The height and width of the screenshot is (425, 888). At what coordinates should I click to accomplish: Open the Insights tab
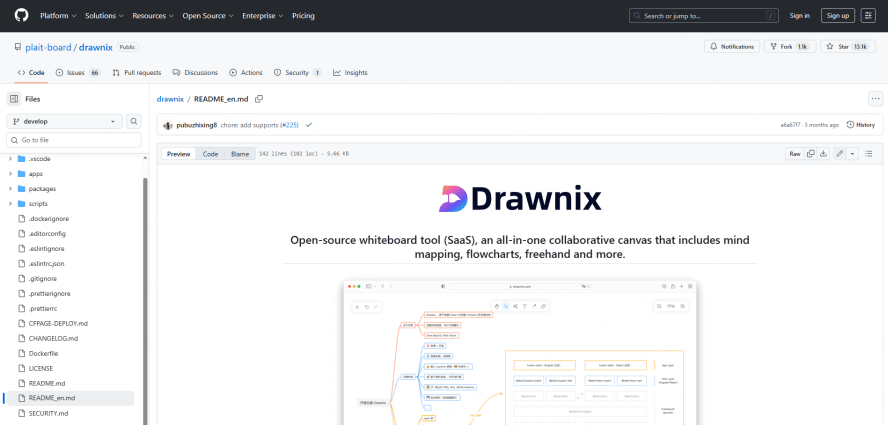coord(350,73)
